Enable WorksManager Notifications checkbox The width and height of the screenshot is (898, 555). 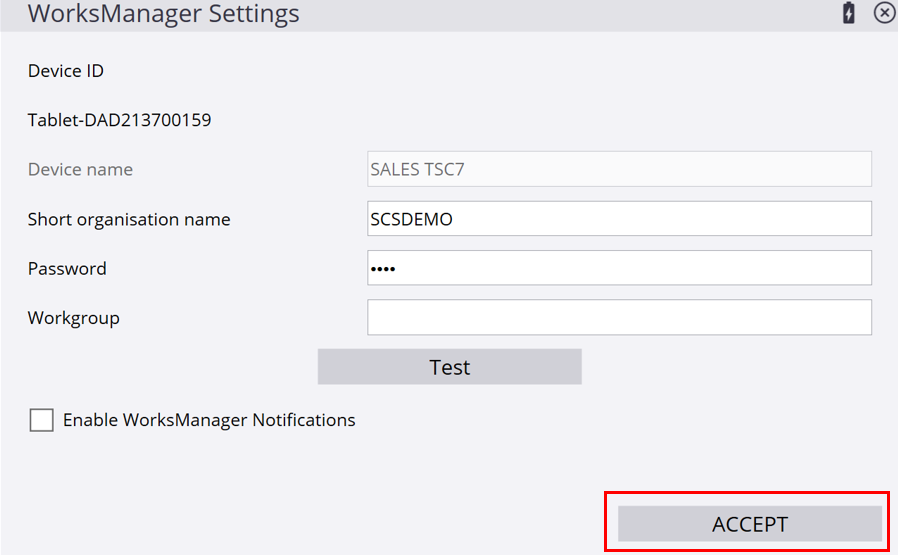click(41, 420)
